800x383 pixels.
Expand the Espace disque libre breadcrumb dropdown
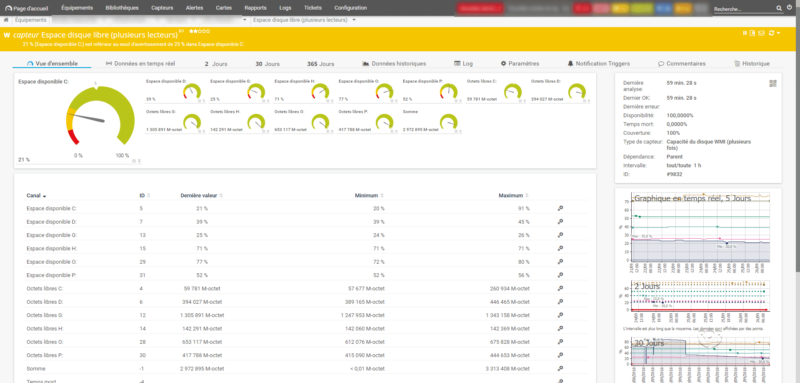click(x=354, y=20)
